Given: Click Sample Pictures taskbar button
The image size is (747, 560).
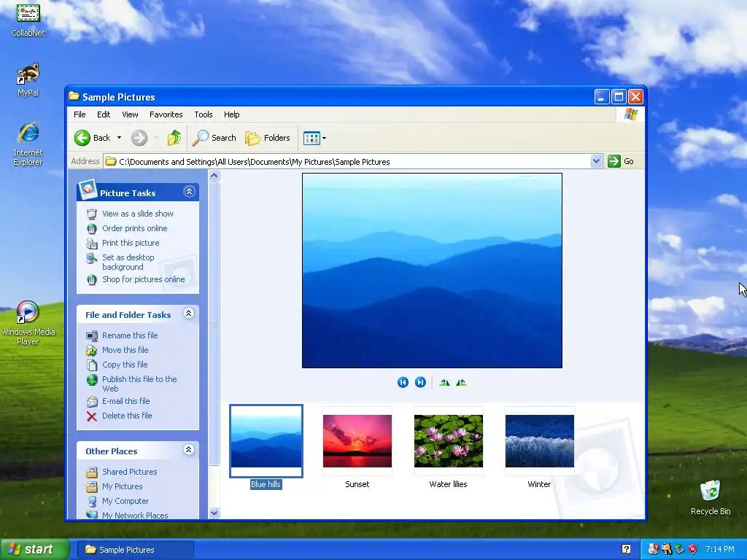Looking at the screenshot, I should 136,550.
